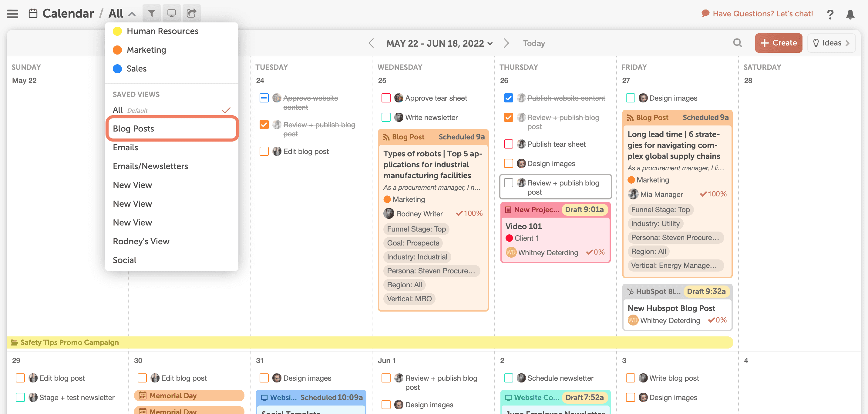
Task: Click Vertical: MRO tag
Action: click(x=409, y=299)
